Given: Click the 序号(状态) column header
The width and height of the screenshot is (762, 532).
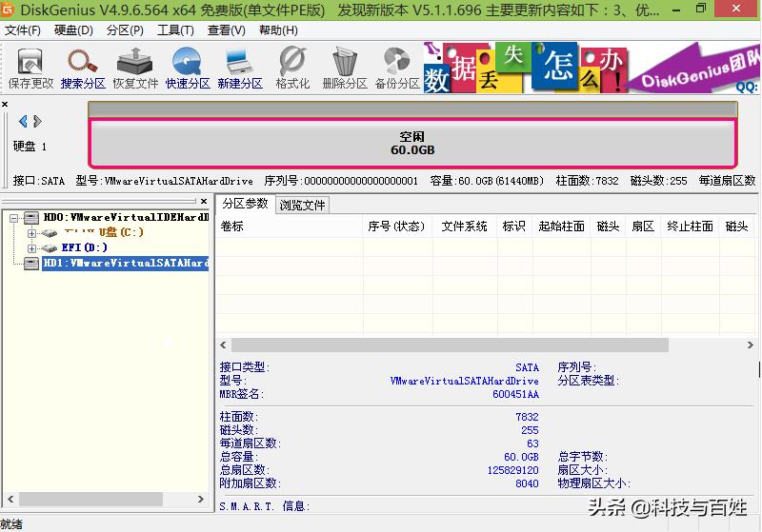Looking at the screenshot, I should [x=397, y=227].
